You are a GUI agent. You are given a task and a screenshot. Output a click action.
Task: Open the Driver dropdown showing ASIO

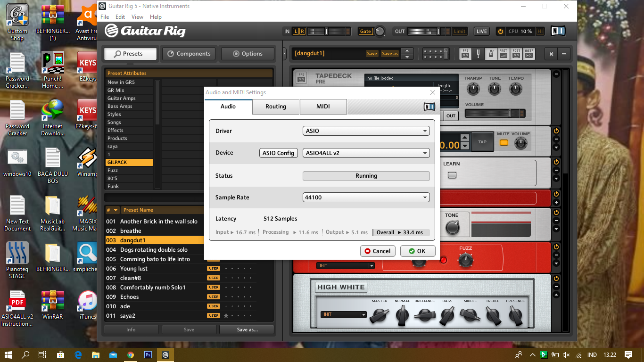[x=366, y=131]
